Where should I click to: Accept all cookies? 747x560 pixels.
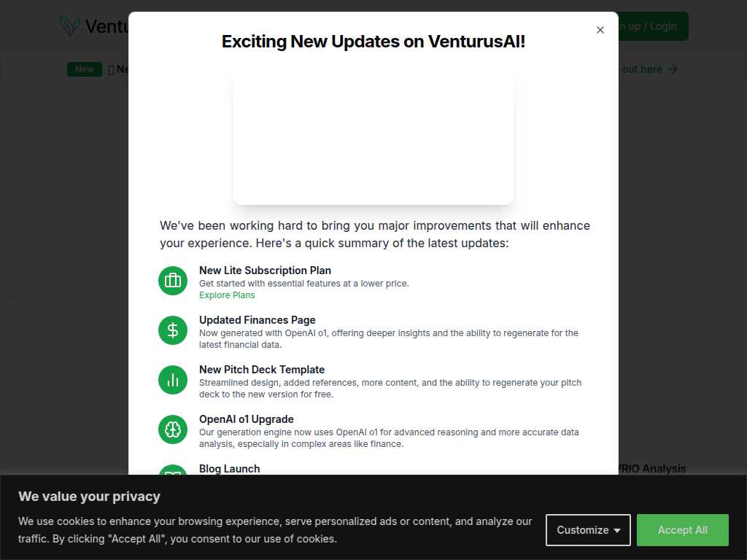682,530
